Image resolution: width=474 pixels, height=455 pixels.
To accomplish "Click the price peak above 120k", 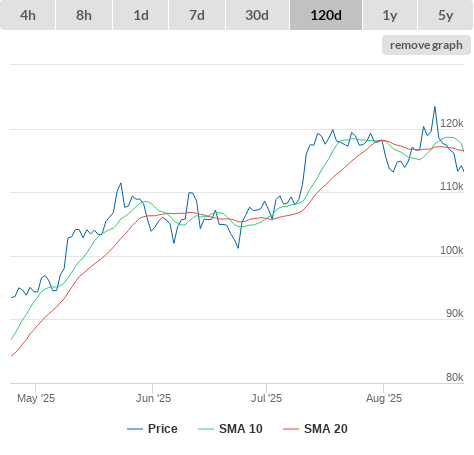I will pyautogui.click(x=435, y=107).
